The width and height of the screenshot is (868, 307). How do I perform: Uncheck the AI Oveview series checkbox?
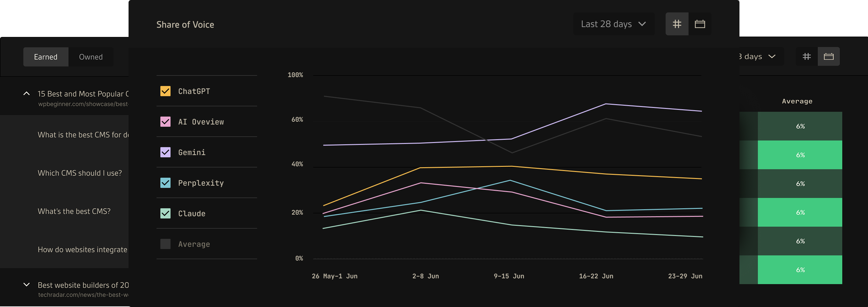[165, 122]
